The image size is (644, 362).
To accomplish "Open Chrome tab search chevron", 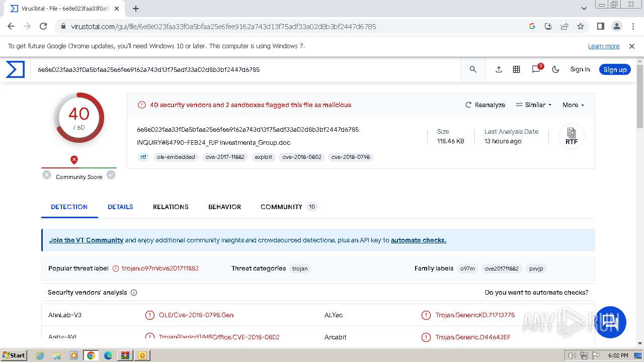I will (x=584, y=9).
